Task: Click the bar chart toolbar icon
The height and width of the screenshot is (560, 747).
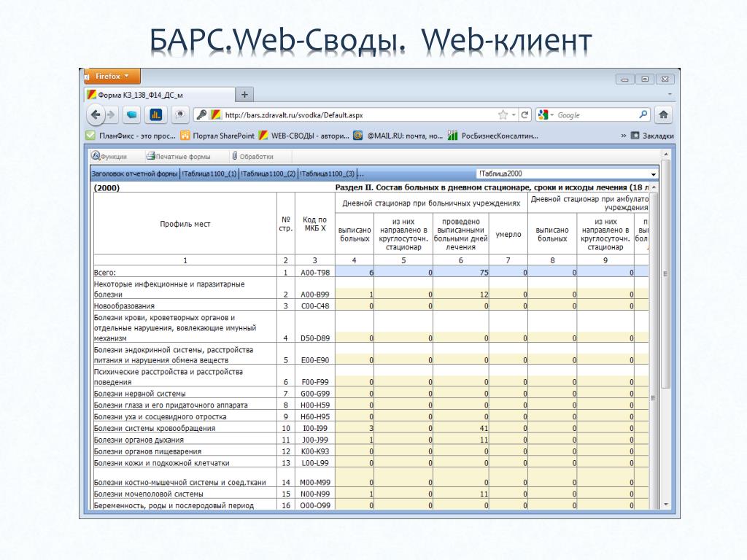Action: pyautogui.click(x=156, y=114)
